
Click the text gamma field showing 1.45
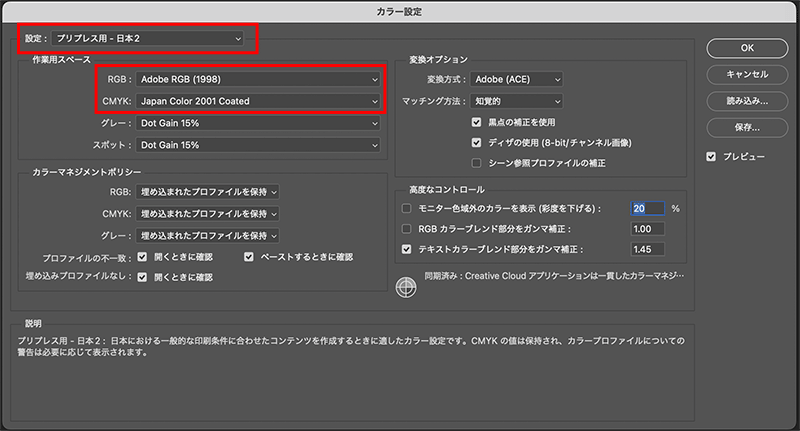pos(647,249)
